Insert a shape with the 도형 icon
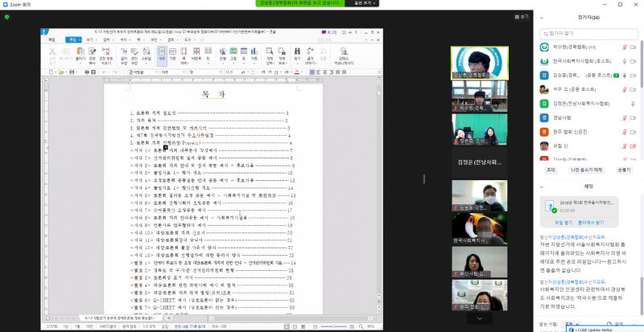 point(223,51)
